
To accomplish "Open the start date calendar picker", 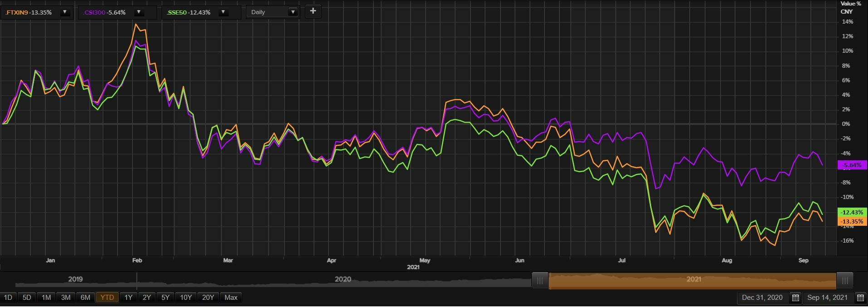I will [795, 298].
